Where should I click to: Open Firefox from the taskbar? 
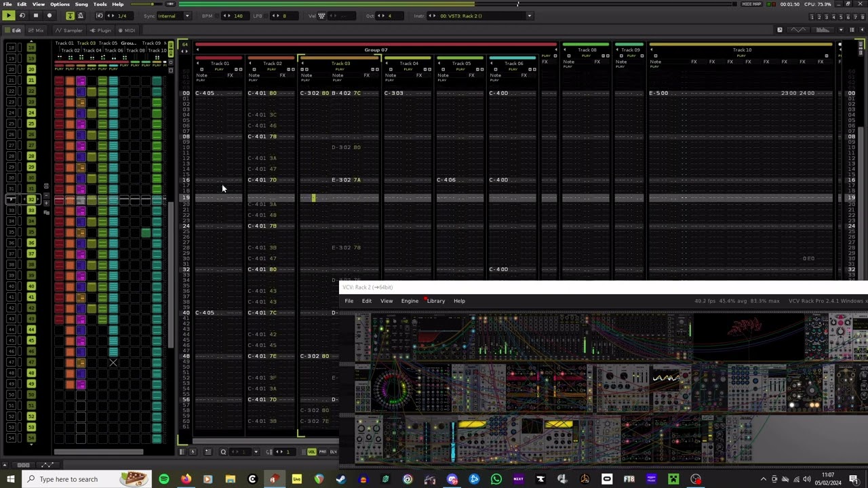click(x=186, y=479)
